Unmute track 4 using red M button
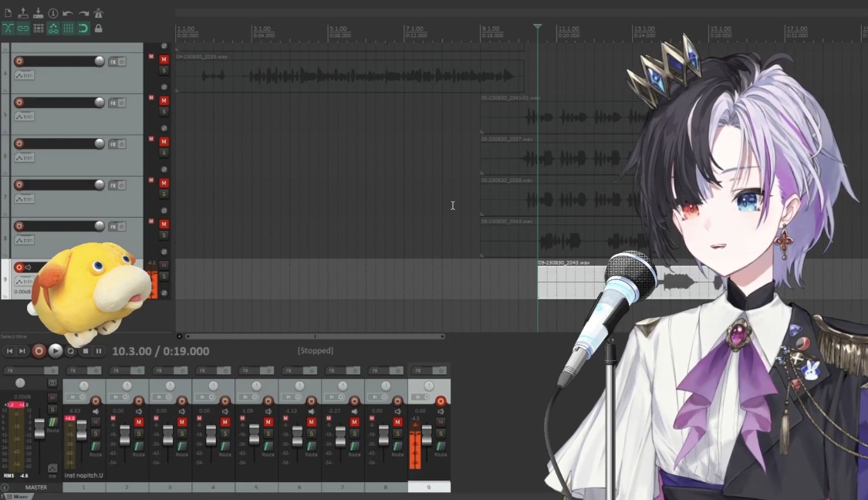Viewport: 868px width, 500px height. 164,59
